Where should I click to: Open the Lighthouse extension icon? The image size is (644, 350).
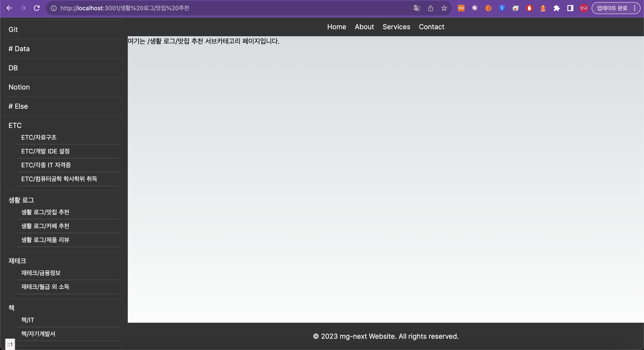pos(543,8)
